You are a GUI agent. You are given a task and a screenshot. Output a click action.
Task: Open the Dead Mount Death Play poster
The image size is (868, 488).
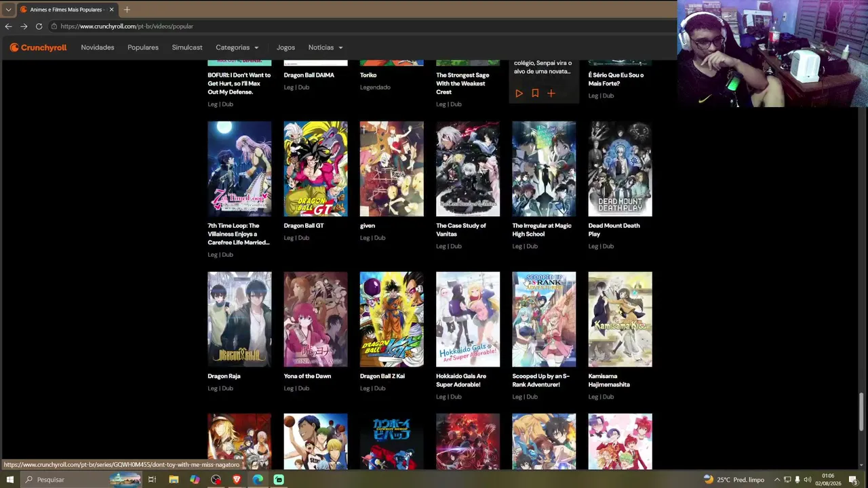pyautogui.click(x=620, y=169)
